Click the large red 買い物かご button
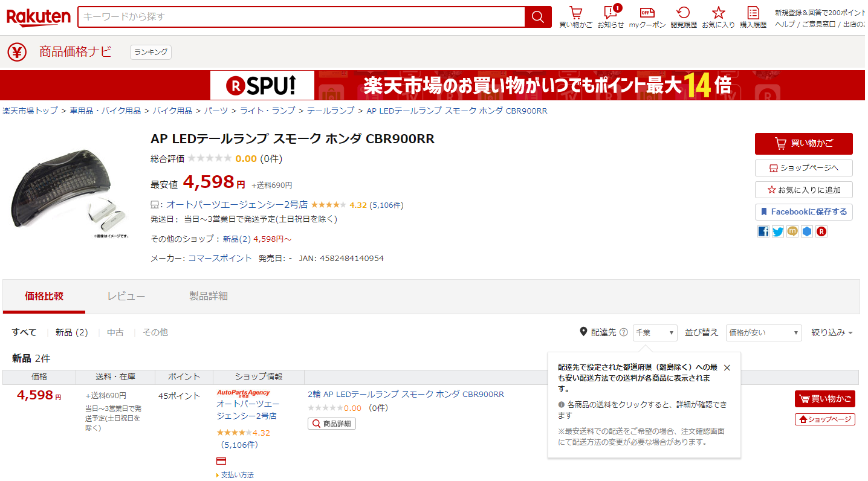Screen dimensions: 868x481 [x=804, y=144]
